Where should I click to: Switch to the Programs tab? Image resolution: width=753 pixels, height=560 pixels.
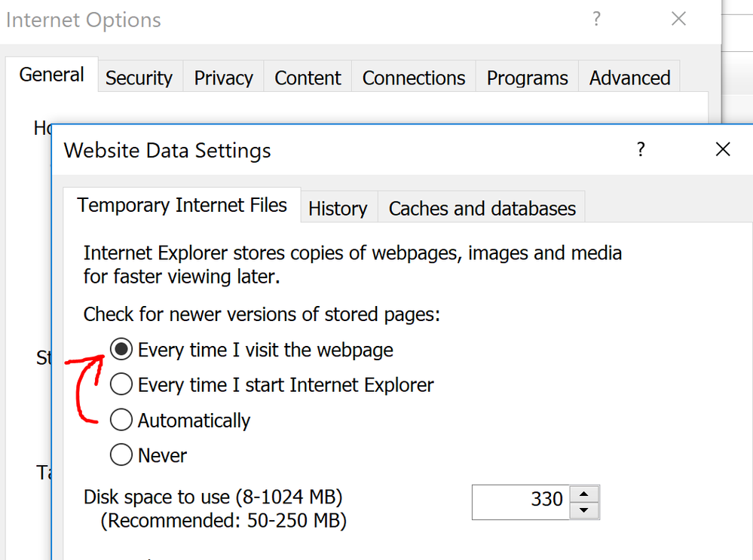point(527,78)
